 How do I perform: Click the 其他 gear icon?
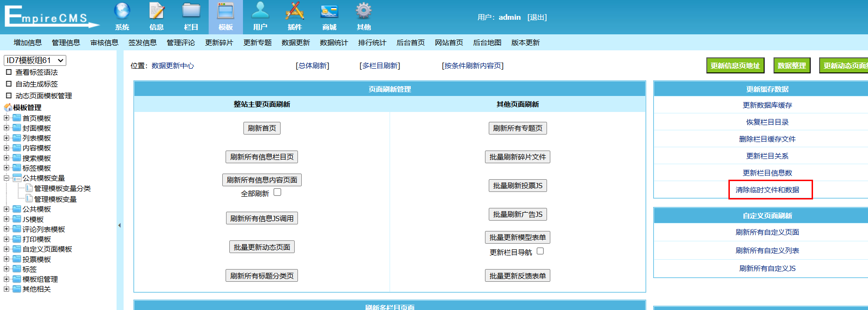coord(363,11)
